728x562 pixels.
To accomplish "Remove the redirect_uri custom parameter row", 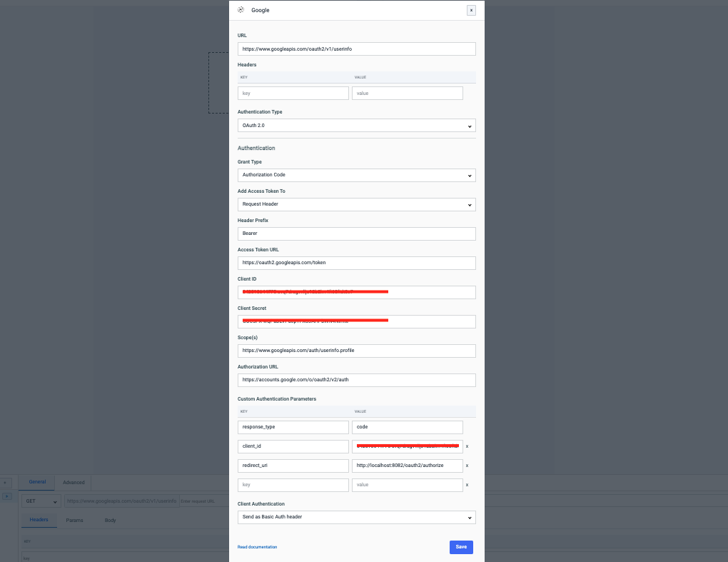I will [467, 466].
